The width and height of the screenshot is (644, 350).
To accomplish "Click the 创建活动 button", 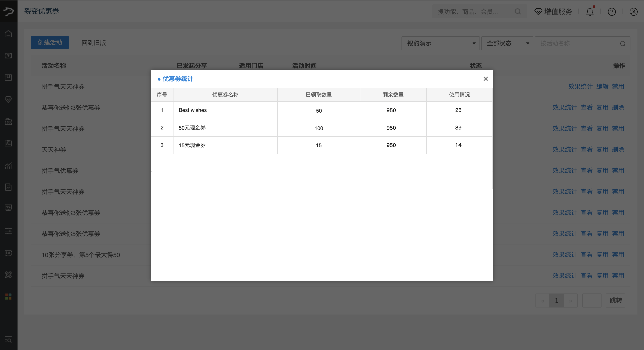I will coord(50,42).
